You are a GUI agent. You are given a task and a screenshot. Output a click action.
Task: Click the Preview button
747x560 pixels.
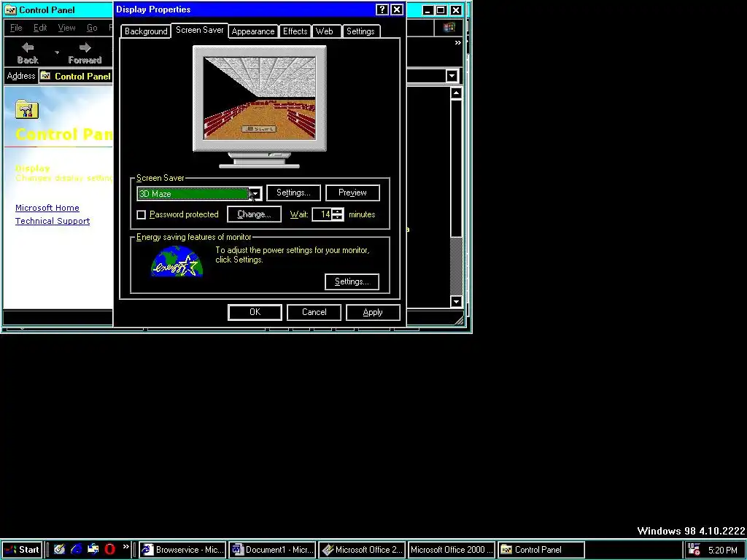352,192
